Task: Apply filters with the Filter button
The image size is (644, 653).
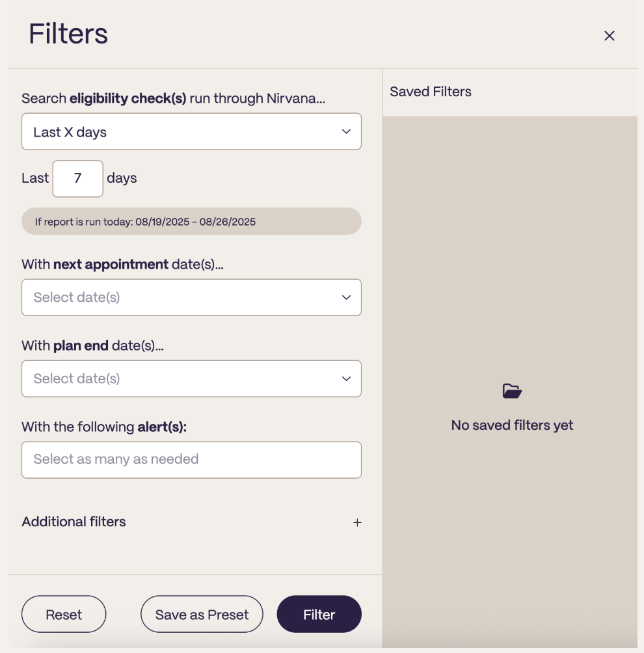Action: [x=319, y=614]
